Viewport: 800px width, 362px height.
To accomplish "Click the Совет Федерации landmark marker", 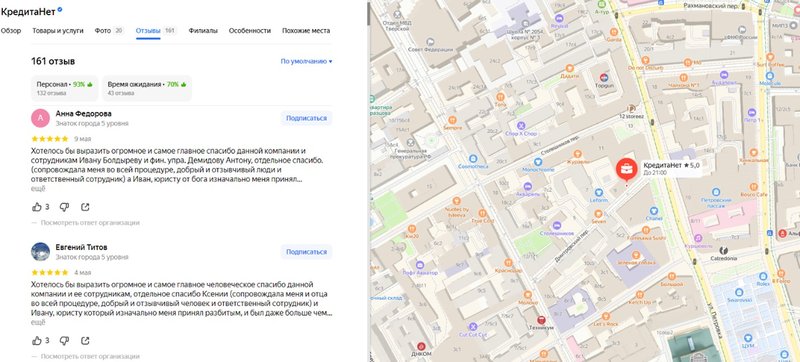I will pos(431,41).
